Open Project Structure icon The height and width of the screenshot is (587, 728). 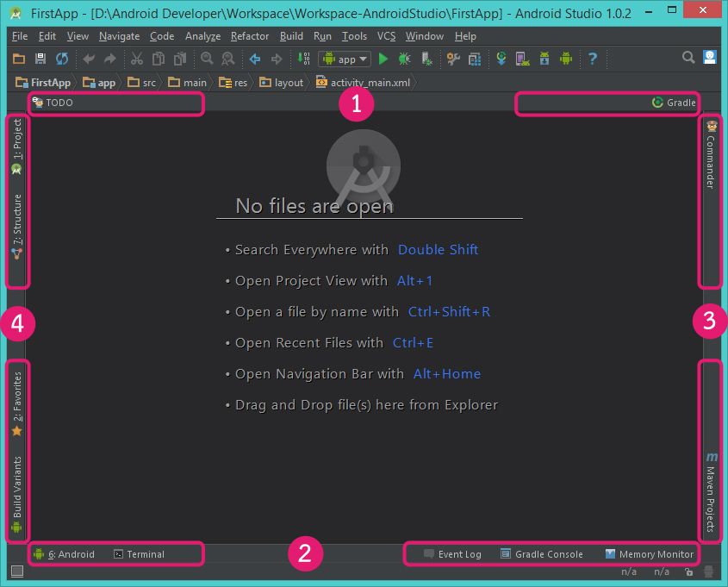475,59
